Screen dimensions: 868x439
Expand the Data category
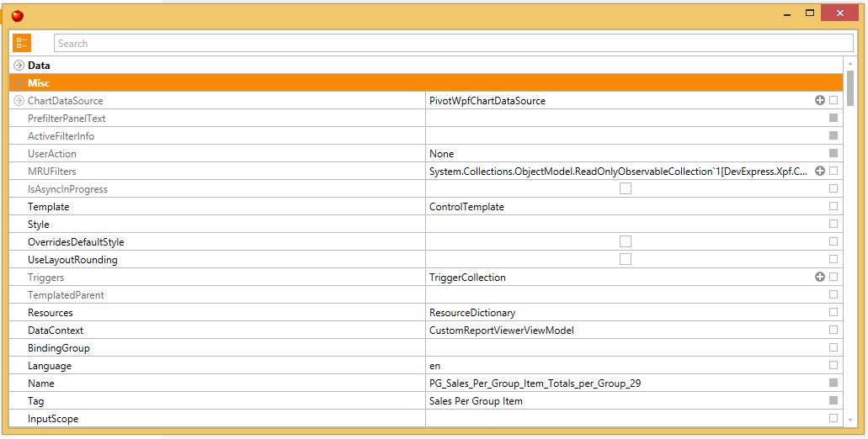pyautogui.click(x=19, y=66)
